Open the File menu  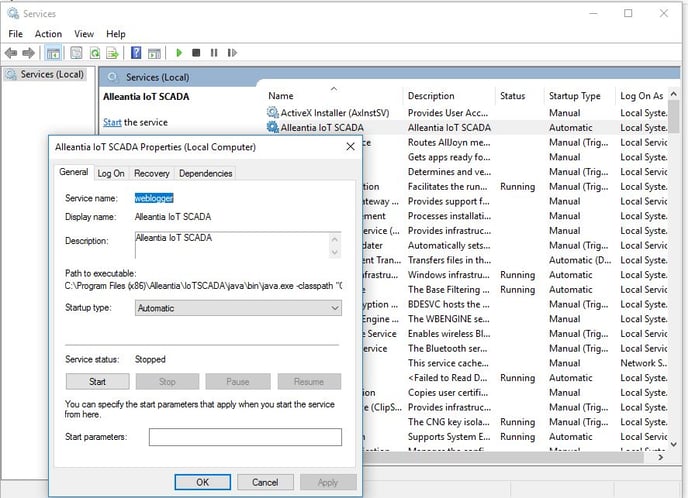tap(15, 34)
